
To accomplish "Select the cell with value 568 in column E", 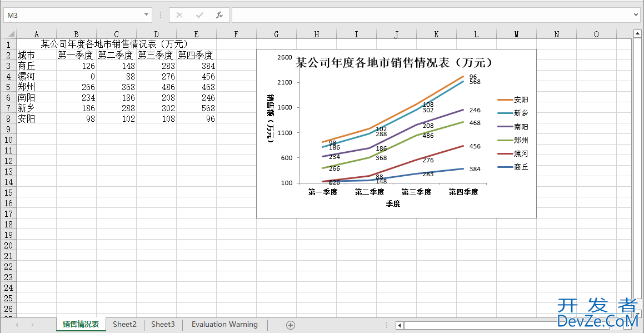I will [196, 108].
